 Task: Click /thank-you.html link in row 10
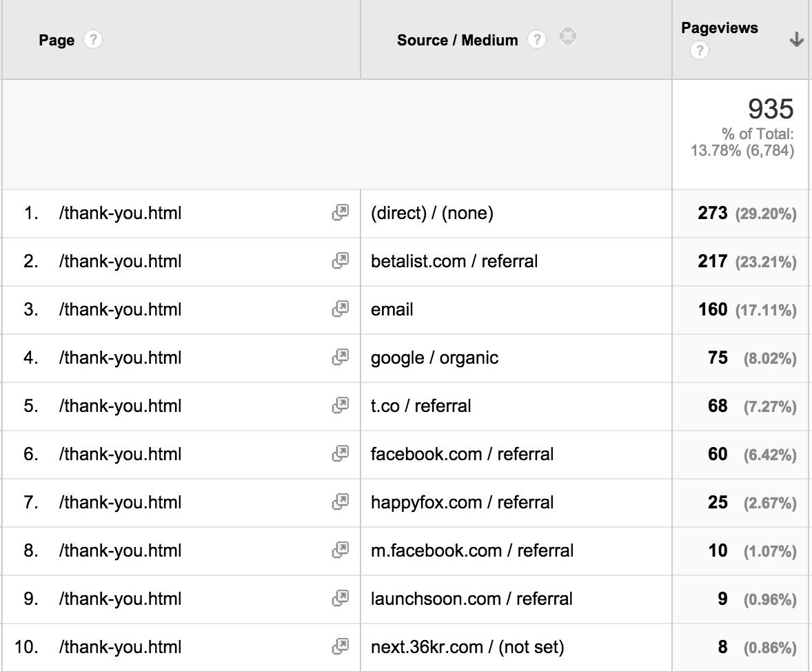point(120,648)
